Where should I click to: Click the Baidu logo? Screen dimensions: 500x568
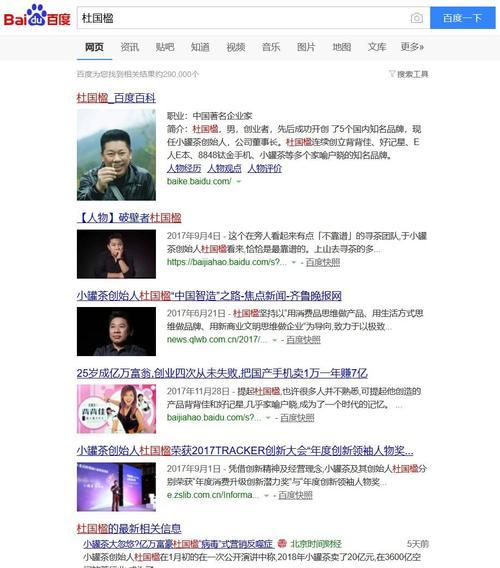(x=37, y=16)
